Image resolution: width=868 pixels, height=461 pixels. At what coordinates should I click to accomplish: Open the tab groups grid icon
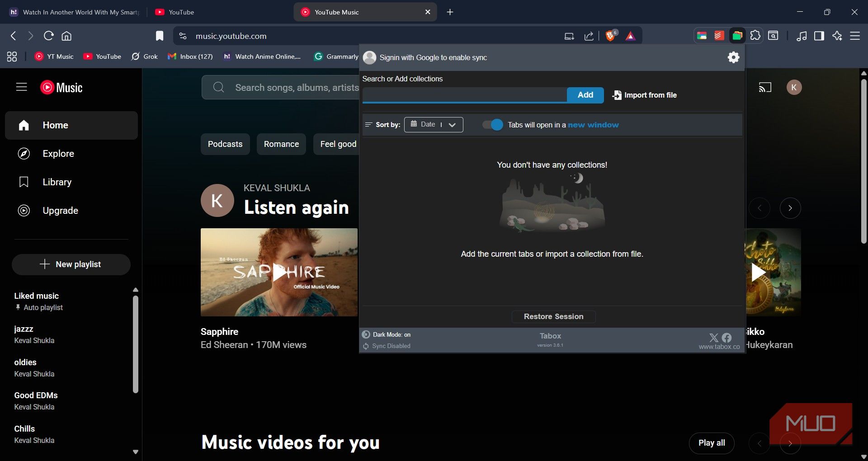pyautogui.click(x=12, y=56)
